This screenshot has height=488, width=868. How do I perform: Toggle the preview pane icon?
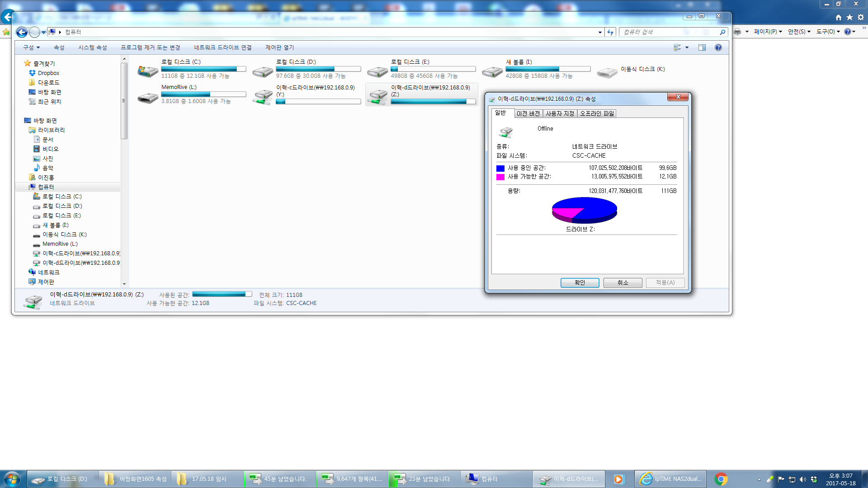coord(702,47)
